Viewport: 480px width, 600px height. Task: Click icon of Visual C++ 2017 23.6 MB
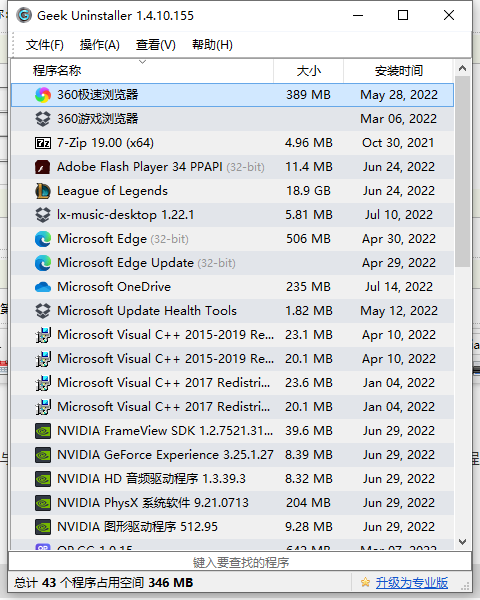click(x=43, y=383)
